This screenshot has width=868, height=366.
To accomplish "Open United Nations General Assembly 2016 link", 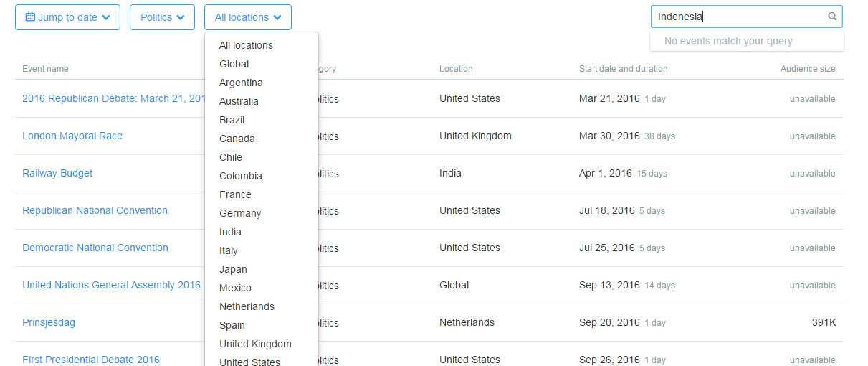I will [x=111, y=285].
